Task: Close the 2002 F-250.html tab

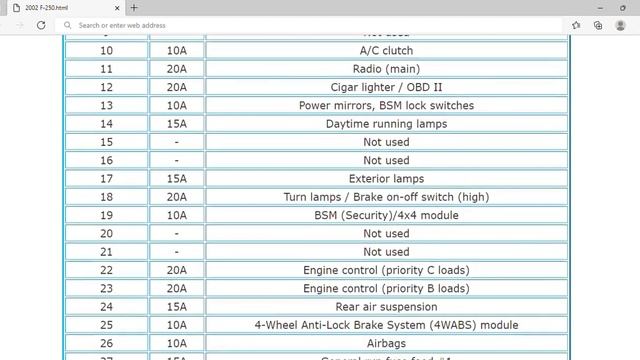Action: click(117, 8)
